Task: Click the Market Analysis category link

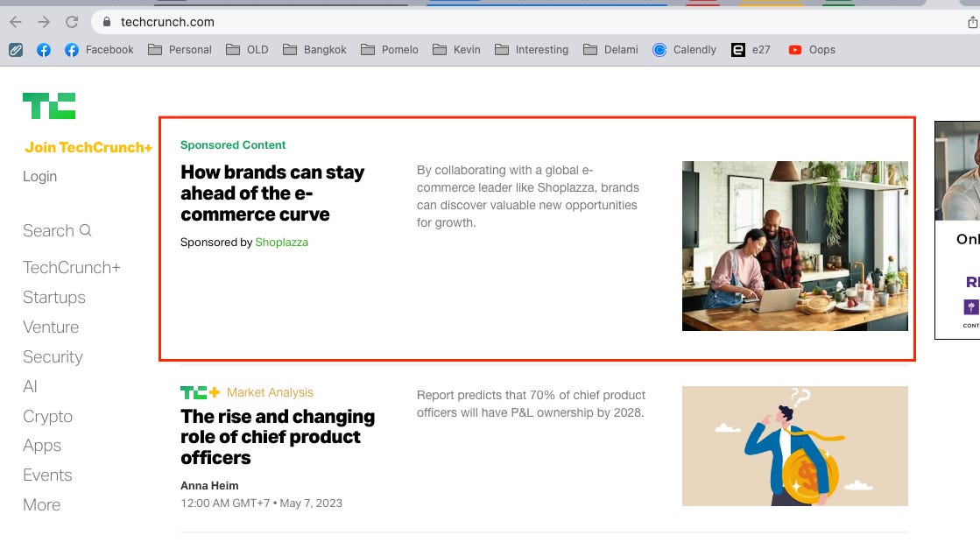Action: coord(270,392)
